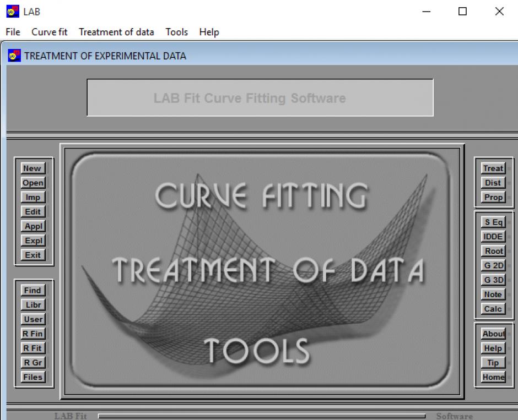Click the Find button

click(33, 290)
